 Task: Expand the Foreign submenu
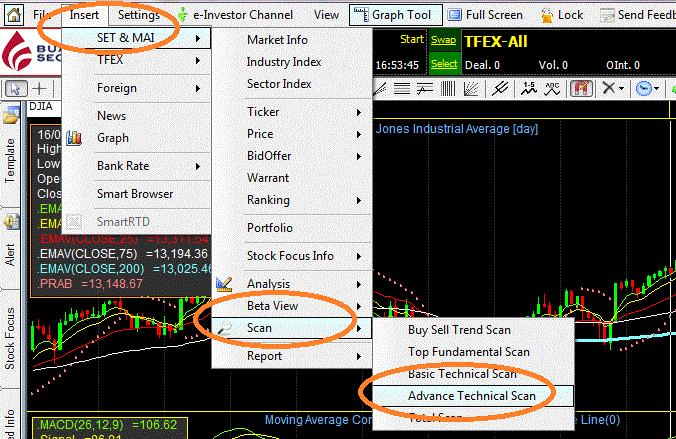pos(136,88)
